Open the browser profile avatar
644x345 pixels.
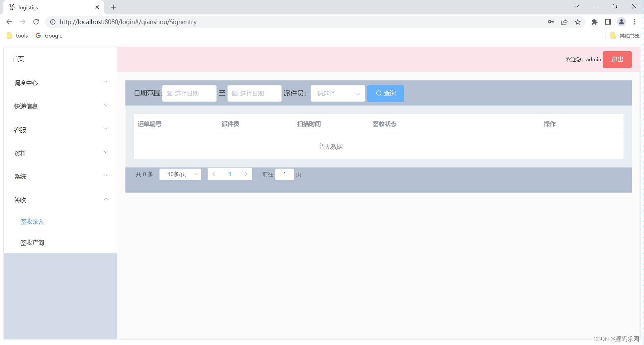click(x=621, y=22)
